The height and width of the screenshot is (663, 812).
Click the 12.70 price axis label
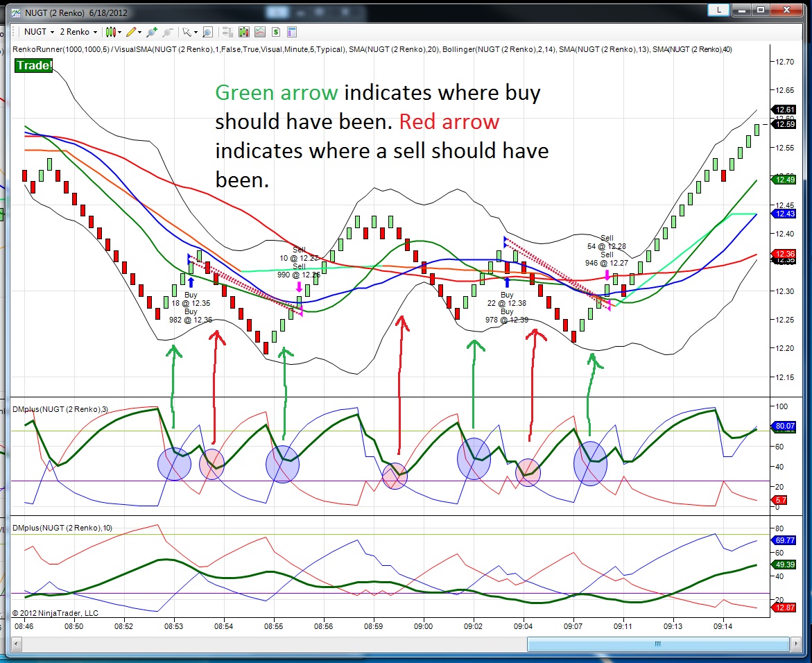[x=784, y=62]
